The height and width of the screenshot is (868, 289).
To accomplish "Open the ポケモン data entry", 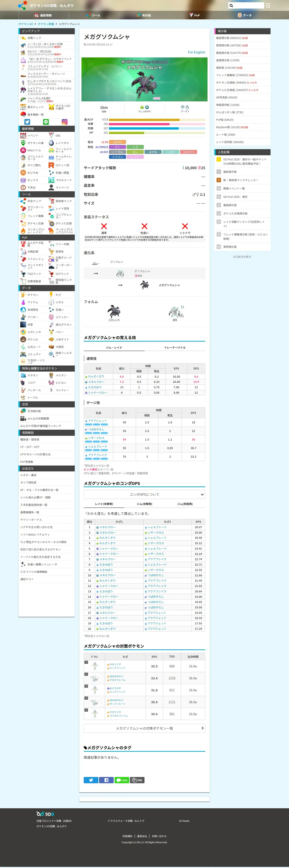I will coord(32,295).
